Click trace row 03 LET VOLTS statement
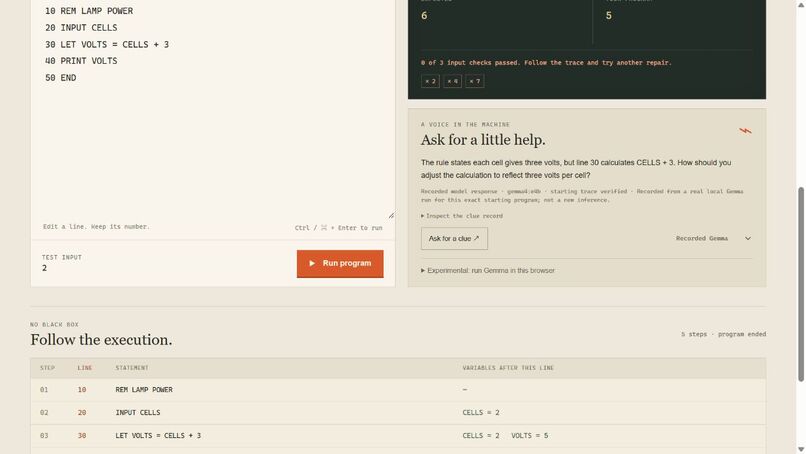This screenshot has width=806, height=454. point(158,435)
